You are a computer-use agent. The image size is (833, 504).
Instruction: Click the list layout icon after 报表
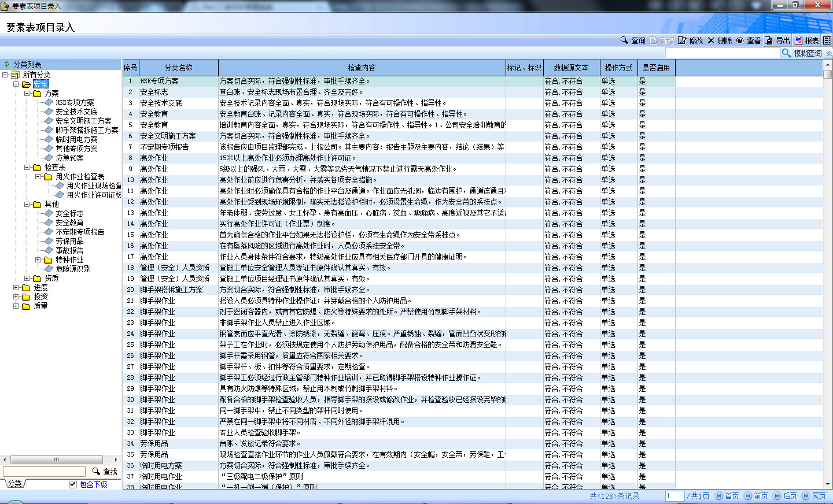827,40
